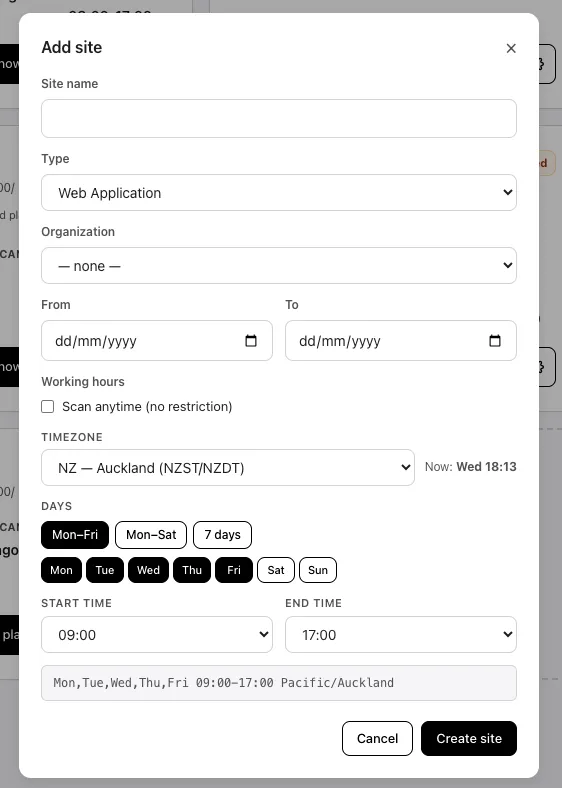Image resolution: width=562 pixels, height=788 pixels.
Task: Enable the Sat day chip
Action: pos(276,570)
